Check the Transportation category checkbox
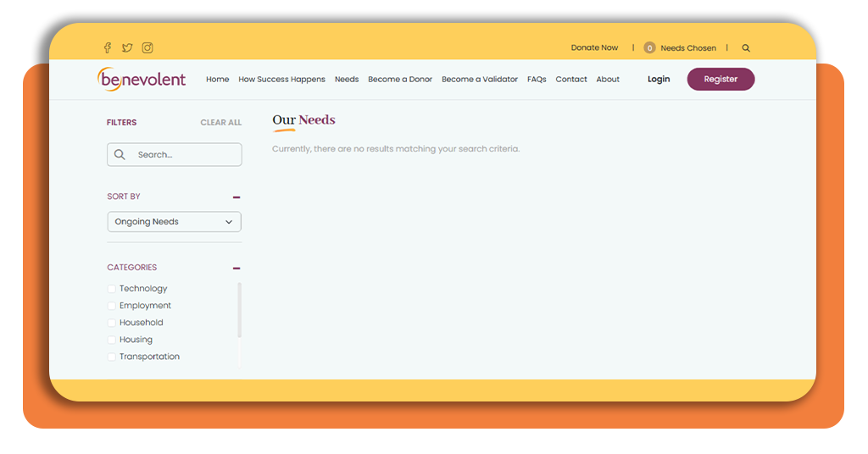The width and height of the screenshot is (868, 454). pos(111,357)
